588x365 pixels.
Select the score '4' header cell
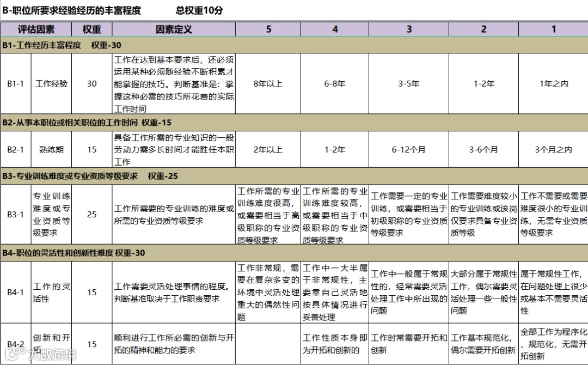point(335,29)
